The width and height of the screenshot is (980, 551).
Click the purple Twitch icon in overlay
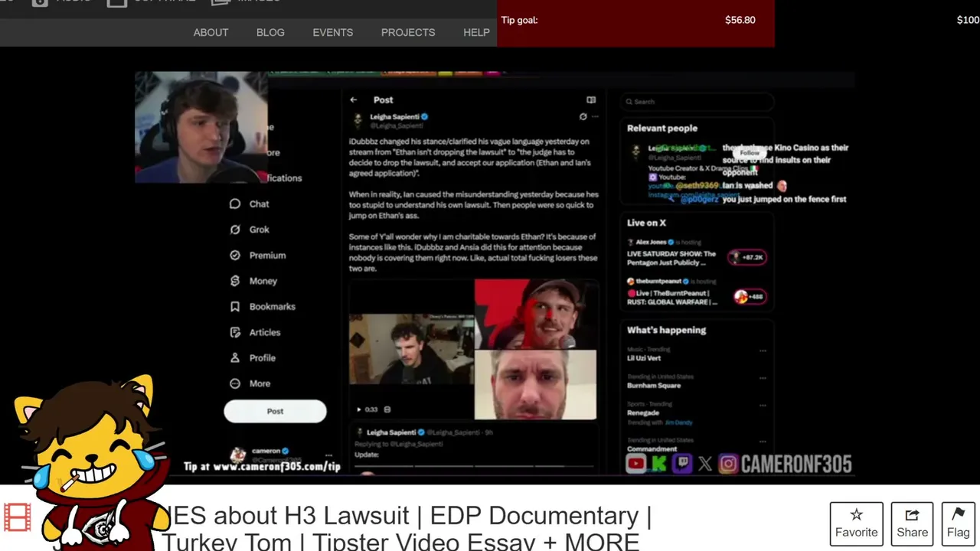point(683,463)
